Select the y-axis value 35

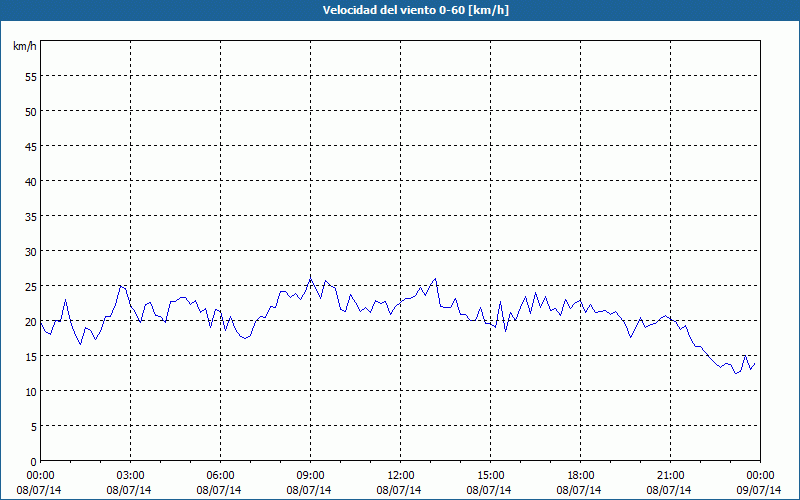coord(31,217)
